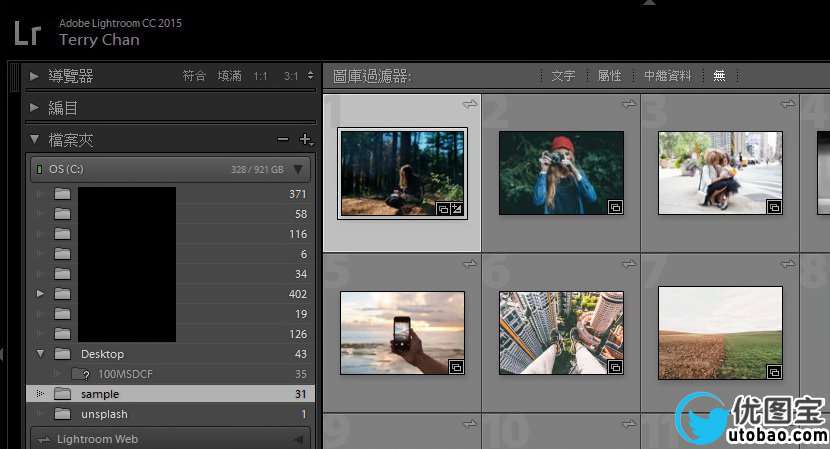Click the sync arrow icon on cell 9
The width and height of the screenshot is (830, 449).
(x=470, y=424)
